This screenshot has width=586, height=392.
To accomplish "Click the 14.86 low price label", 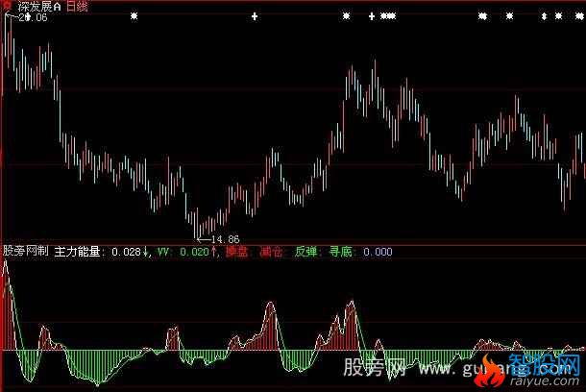I will [226, 239].
